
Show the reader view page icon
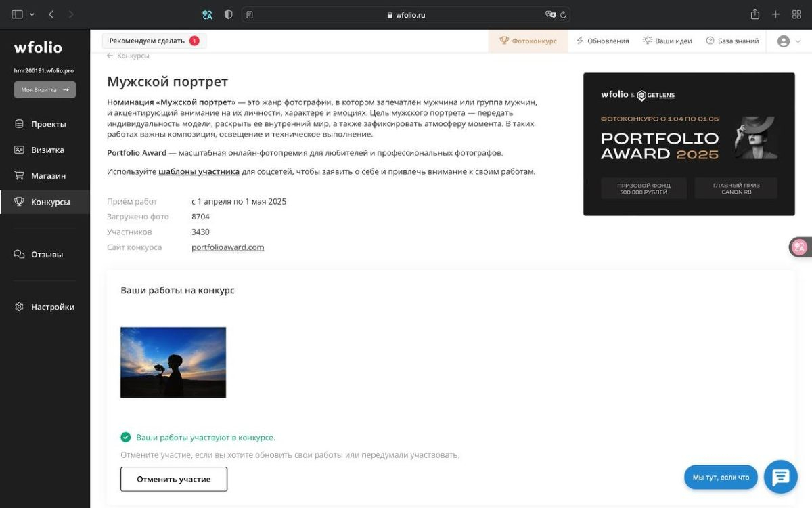(x=250, y=14)
